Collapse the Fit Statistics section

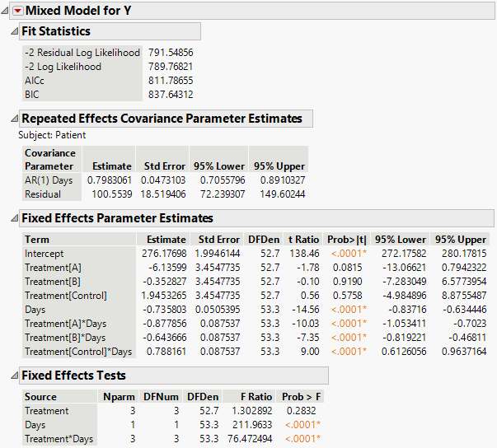14,31
